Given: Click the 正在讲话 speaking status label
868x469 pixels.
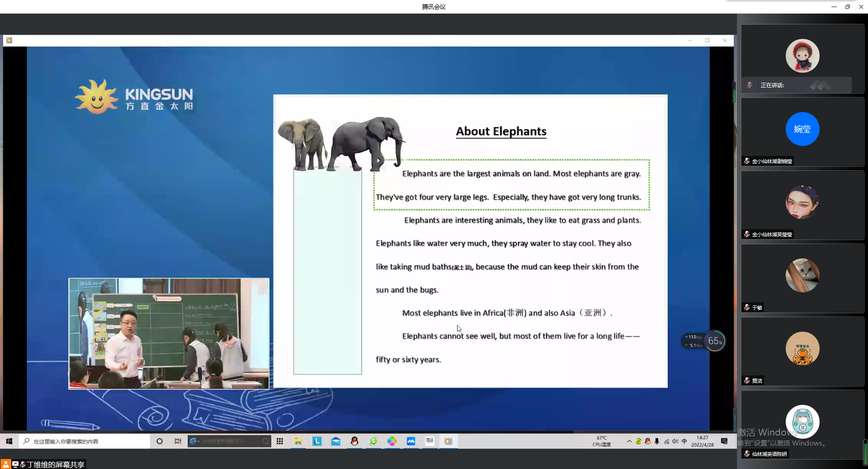Looking at the screenshot, I should point(772,85).
